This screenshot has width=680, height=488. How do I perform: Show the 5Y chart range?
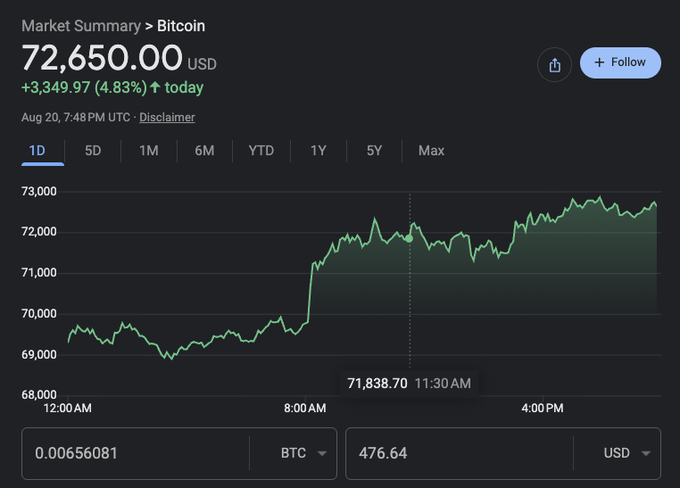click(374, 151)
